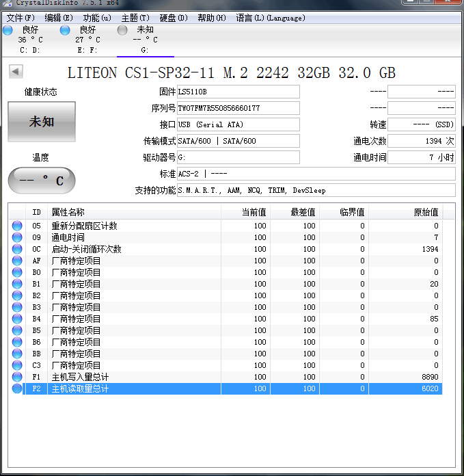The image size is (464, 476).
Task: Click the 当前值 column header
Action: point(245,212)
